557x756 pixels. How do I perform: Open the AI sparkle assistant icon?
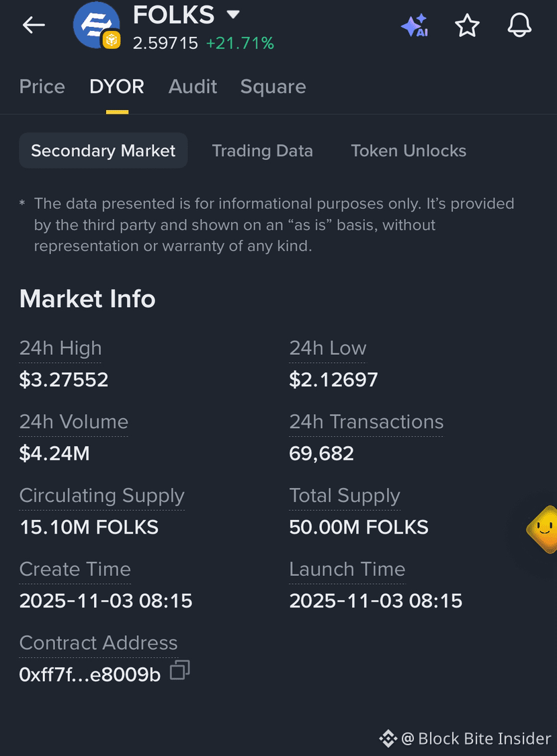pyautogui.click(x=415, y=25)
